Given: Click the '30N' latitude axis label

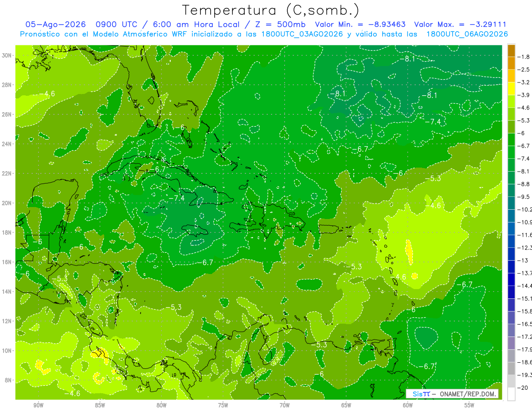Looking at the screenshot, I should [7, 55].
